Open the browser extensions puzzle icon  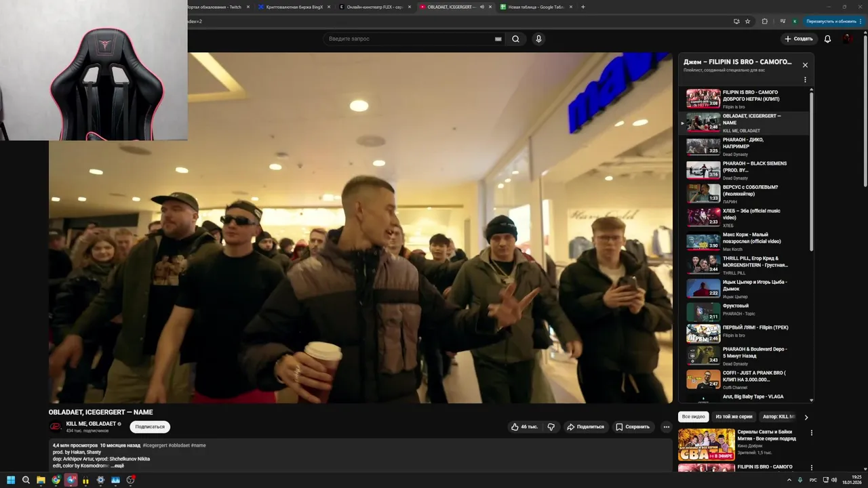tap(765, 21)
